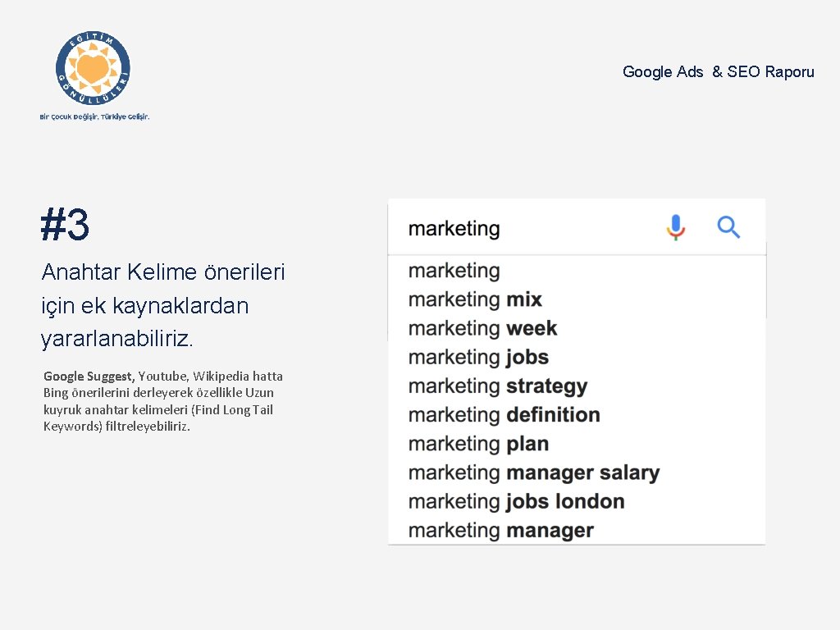Select the last suggestion 'marketing manager'
Screen dimensions: 840x630
pyautogui.click(x=500, y=531)
